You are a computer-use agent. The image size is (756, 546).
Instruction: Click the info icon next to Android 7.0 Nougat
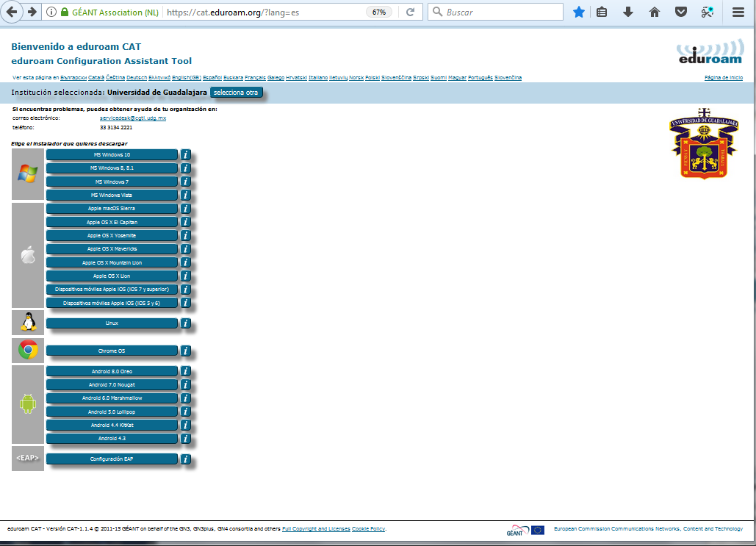tap(186, 385)
